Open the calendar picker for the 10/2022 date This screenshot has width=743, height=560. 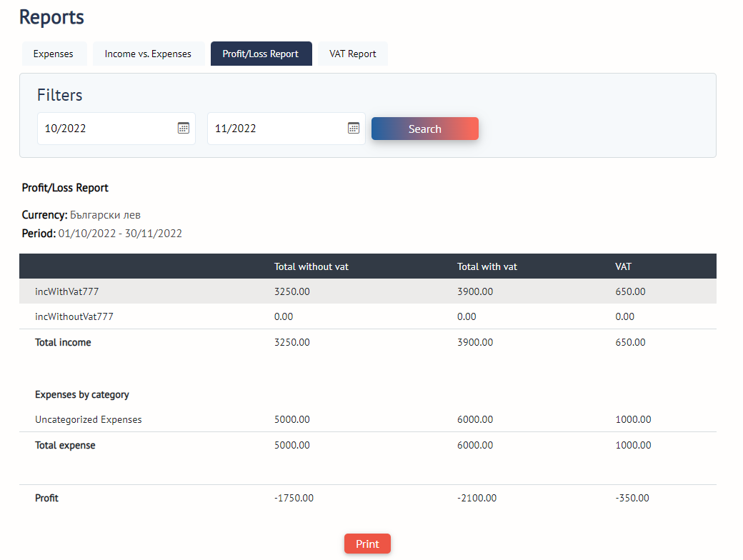183,128
